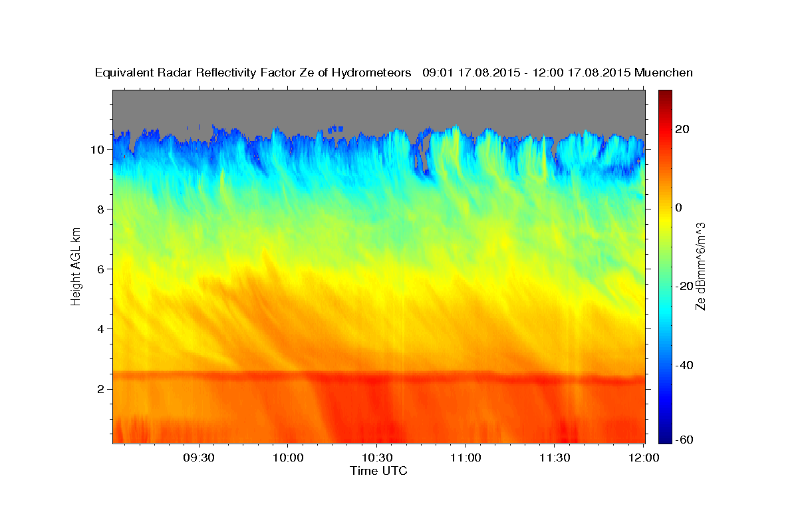Click the 09:30 time tick label
The width and height of the screenshot is (798, 532).
point(198,458)
